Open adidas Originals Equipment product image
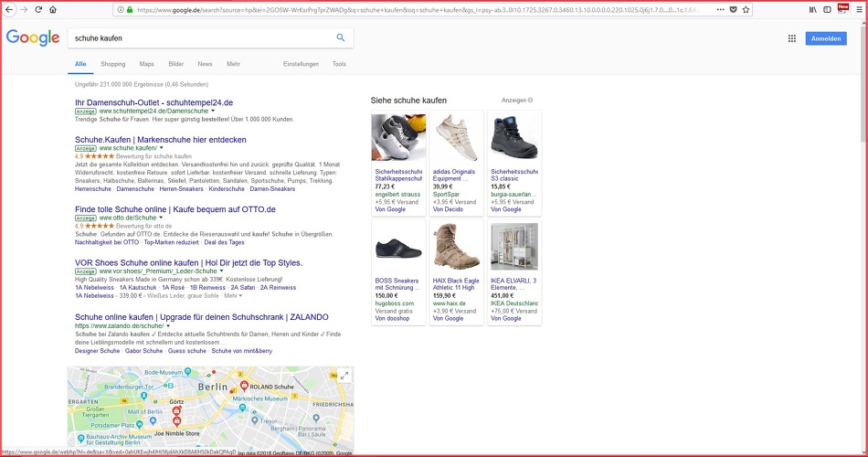This screenshot has width=868, height=457. [456, 138]
